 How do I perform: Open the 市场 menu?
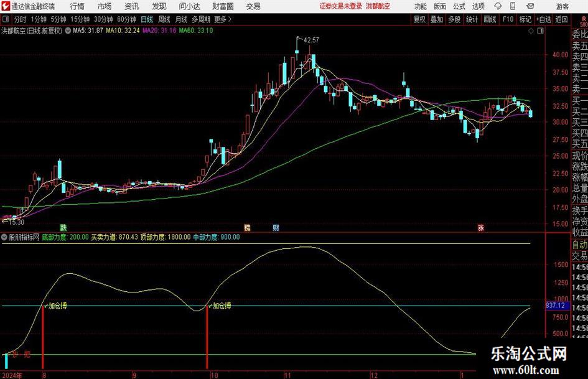pos(105,6)
